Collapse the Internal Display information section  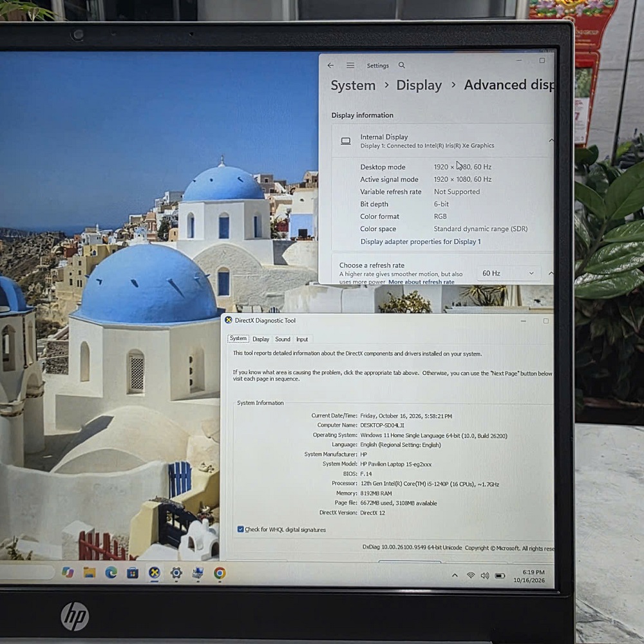point(551,140)
